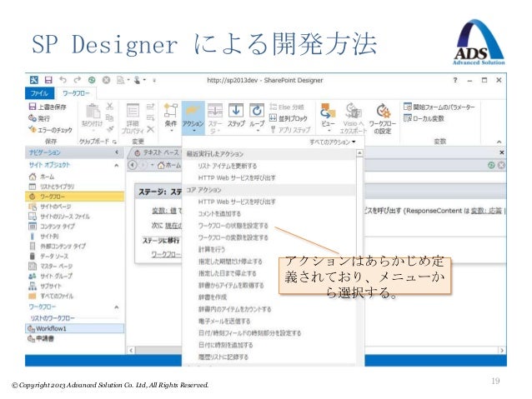Viewport: 532px width, 399px height.
Task: Close the document tab with X
Action: click(502, 152)
